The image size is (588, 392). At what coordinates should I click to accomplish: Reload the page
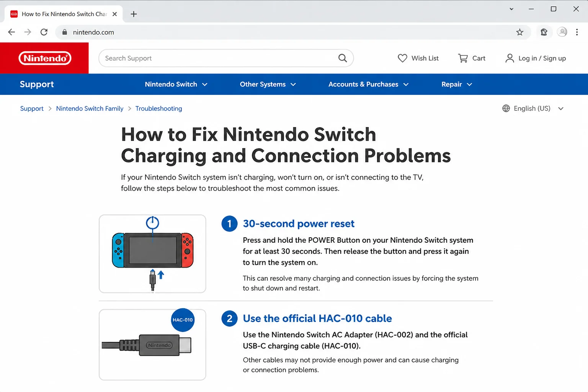[44, 32]
